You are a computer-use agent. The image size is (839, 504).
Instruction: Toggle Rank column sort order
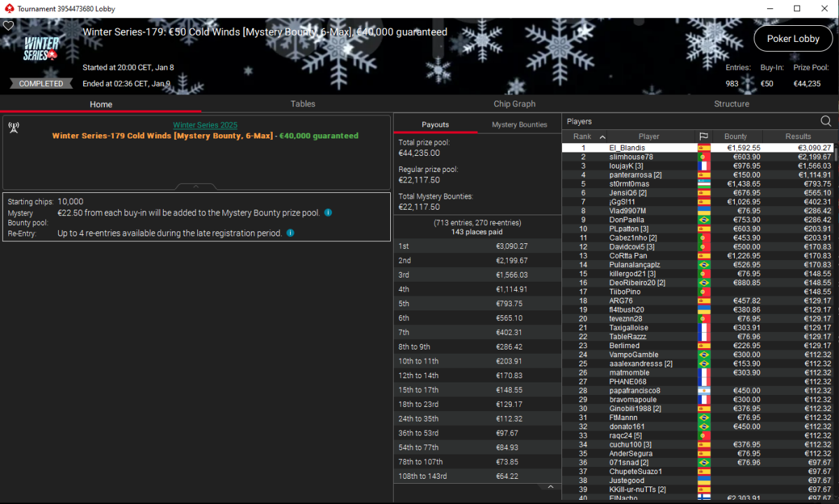(587, 136)
